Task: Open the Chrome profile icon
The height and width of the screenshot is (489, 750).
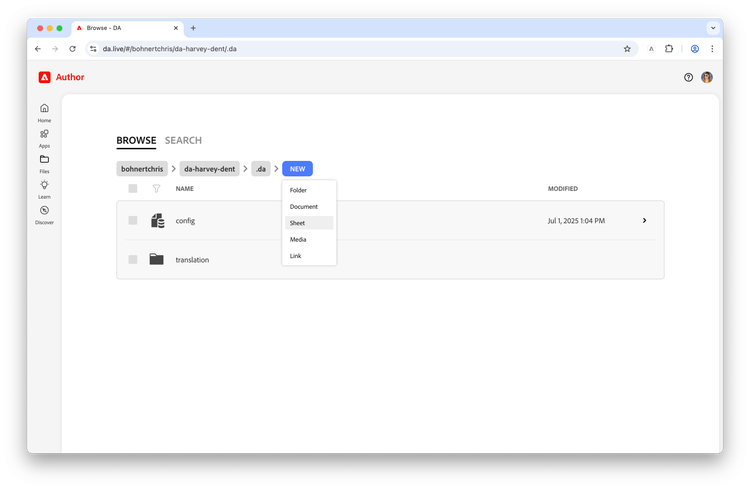Action: coord(695,49)
